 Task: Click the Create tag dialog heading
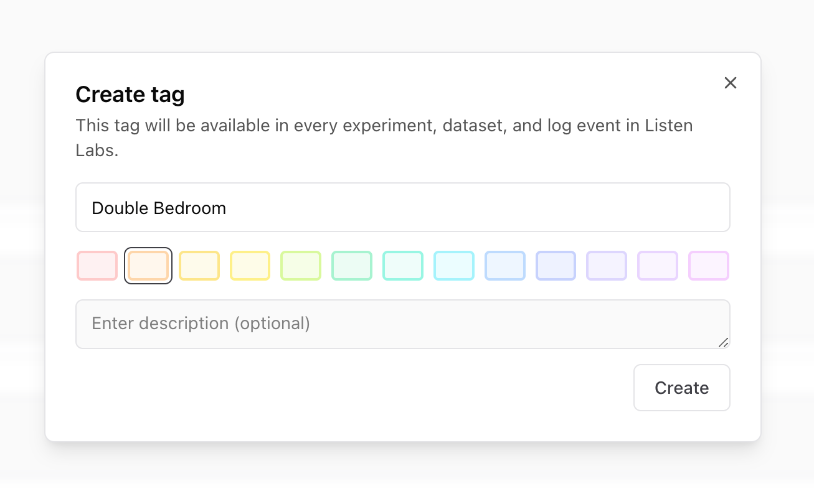tap(130, 95)
